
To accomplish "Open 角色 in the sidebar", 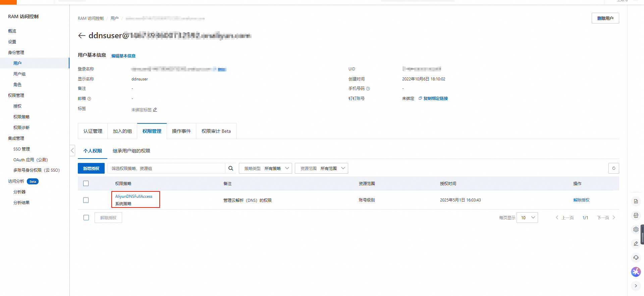I will pyautogui.click(x=17, y=84).
